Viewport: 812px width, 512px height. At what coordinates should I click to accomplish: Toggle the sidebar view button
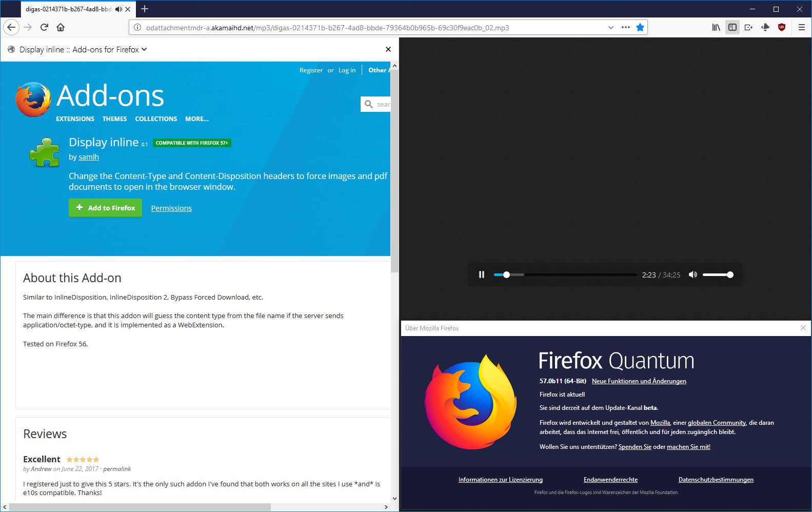click(732, 27)
